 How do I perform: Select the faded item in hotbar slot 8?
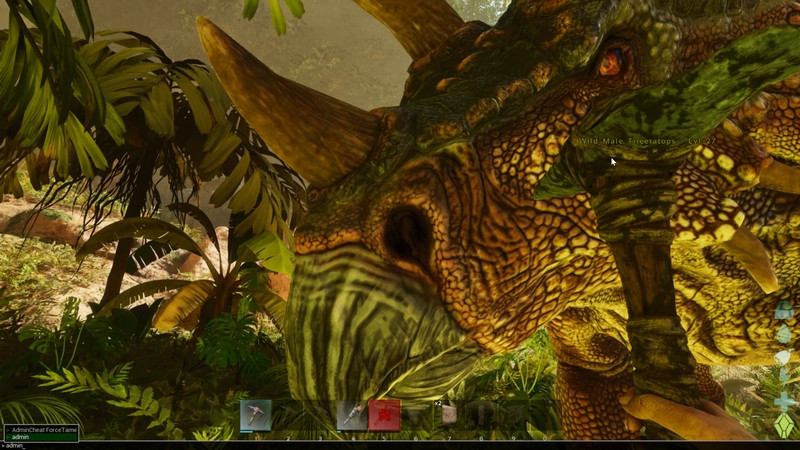click(x=481, y=415)
